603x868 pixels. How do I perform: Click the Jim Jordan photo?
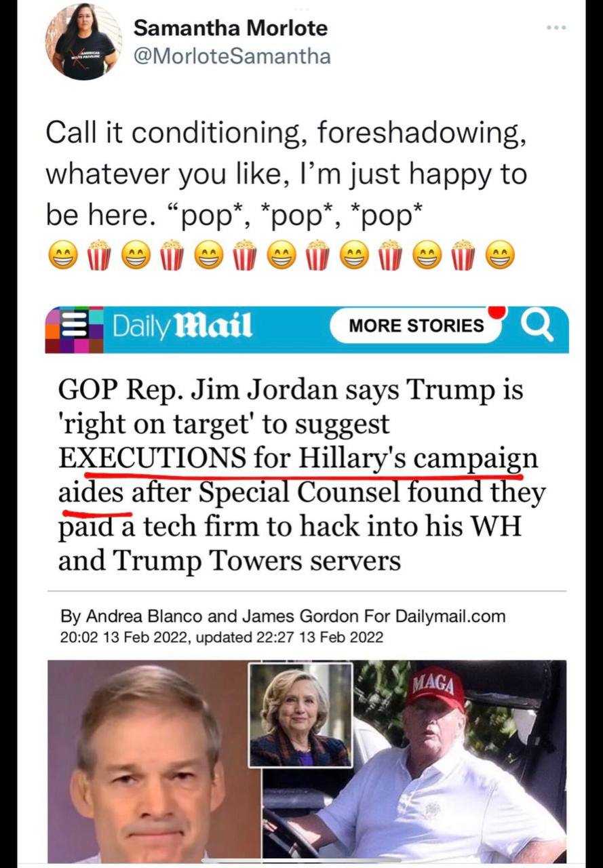148,762
